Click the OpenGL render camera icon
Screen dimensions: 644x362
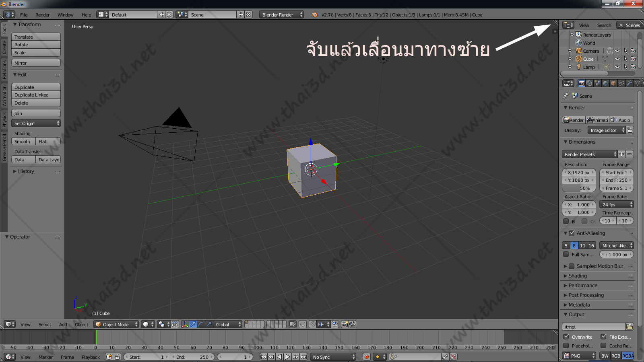pyautogui.click(x=345, y=324)
